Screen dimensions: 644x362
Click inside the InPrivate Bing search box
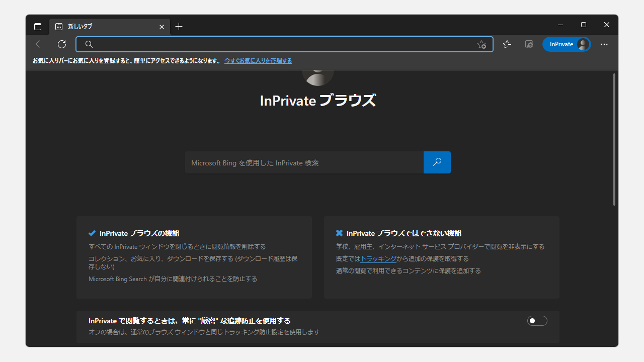click(x=302, y=162)
